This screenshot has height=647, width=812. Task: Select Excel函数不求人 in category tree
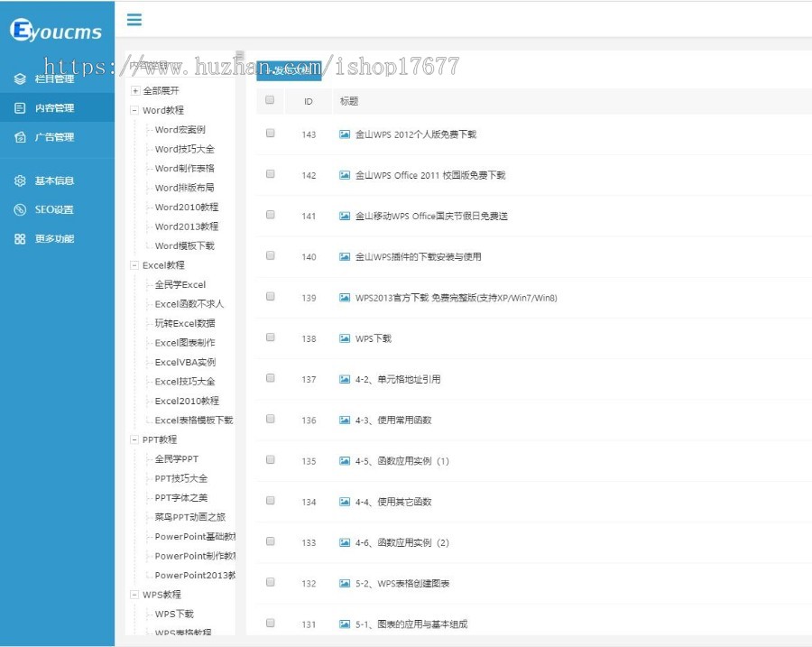pos(189,304)
